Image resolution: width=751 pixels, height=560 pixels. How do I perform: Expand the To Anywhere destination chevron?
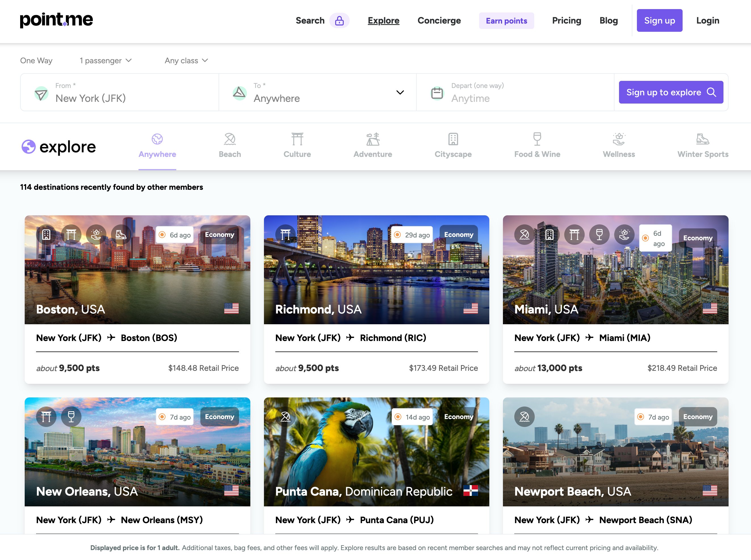tap(400, 92)
